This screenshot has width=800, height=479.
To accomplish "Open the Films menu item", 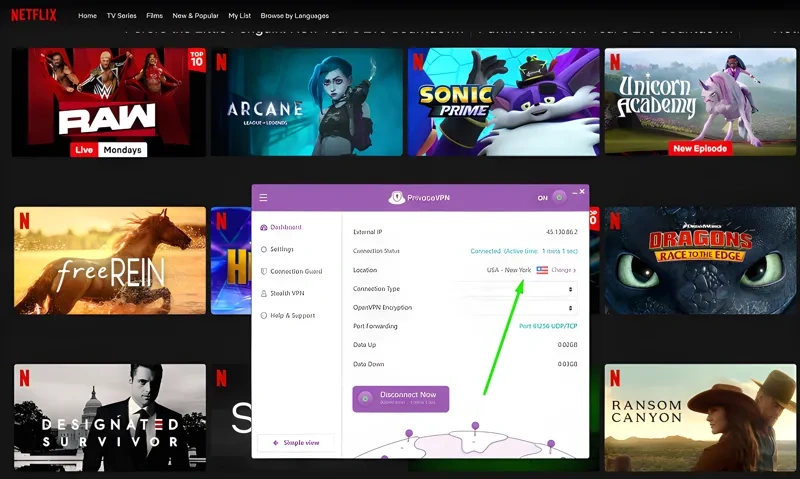I will [154, 16].
